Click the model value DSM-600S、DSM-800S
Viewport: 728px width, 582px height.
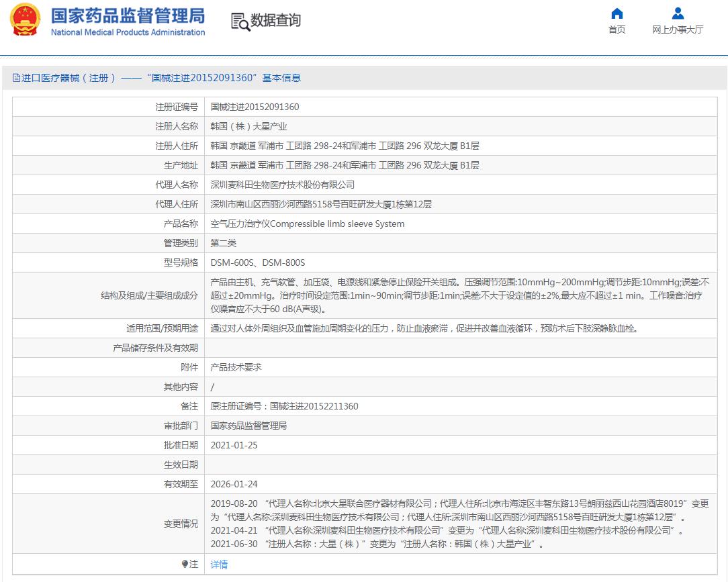258,262
